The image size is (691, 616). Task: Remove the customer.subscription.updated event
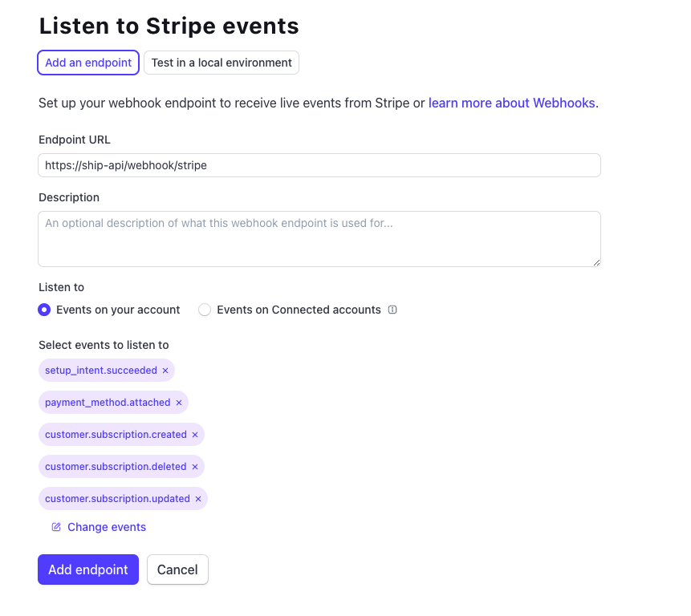click(197, 499)
